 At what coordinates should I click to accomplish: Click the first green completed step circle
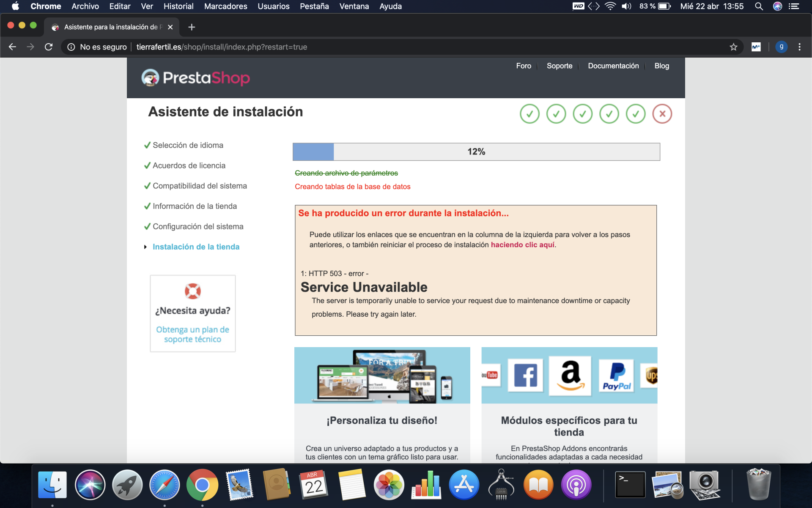click(x=529, y=114)
